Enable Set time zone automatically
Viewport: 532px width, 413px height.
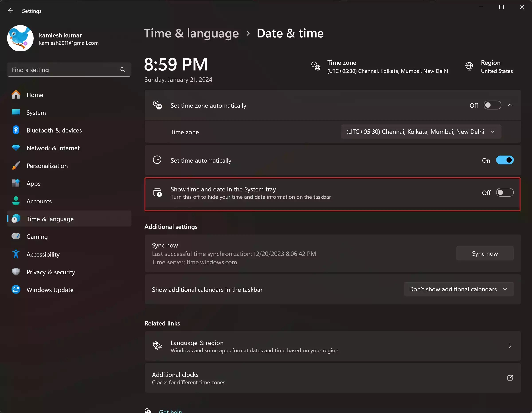click(x=492, y=105)
